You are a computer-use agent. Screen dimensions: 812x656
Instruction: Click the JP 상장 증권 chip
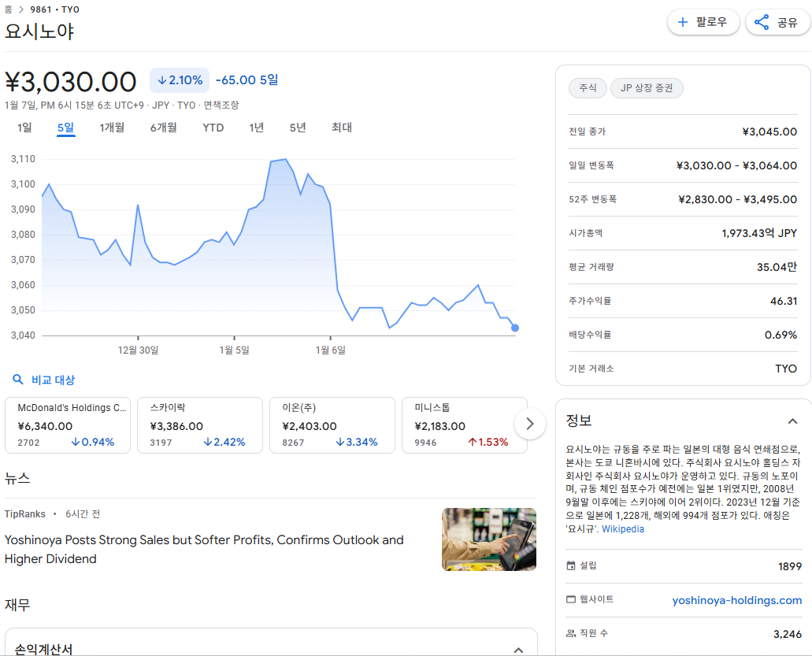(647, 88)
